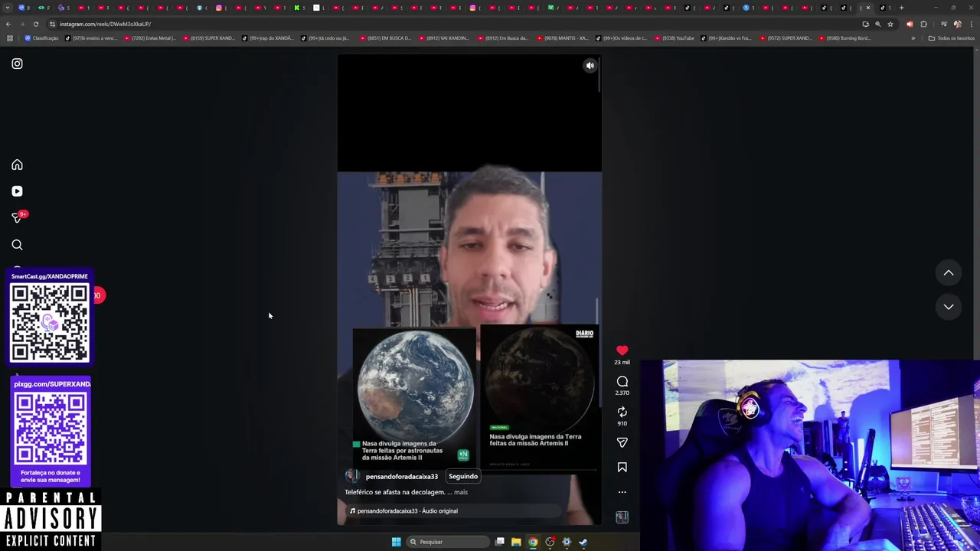980x551 pixels.
Task: Share the reel via paper plane icon
Action: coord(622,442)
